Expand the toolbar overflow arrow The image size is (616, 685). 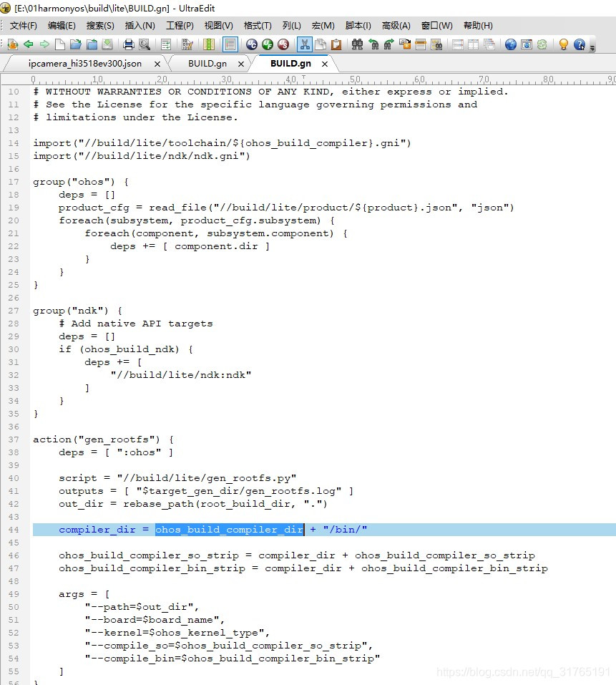click(592, 48)
